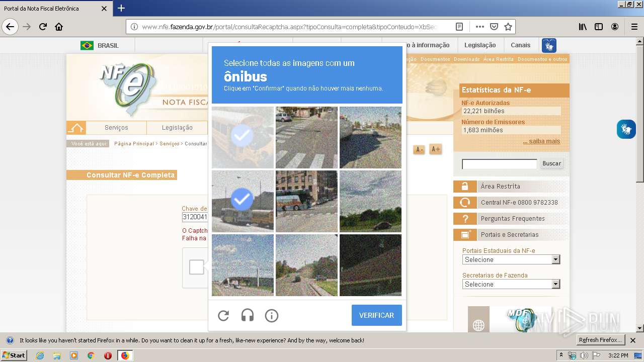Reload the page with the refresh icon
Viewport: 644px width, 362px height.
click(x=43, y=27)
